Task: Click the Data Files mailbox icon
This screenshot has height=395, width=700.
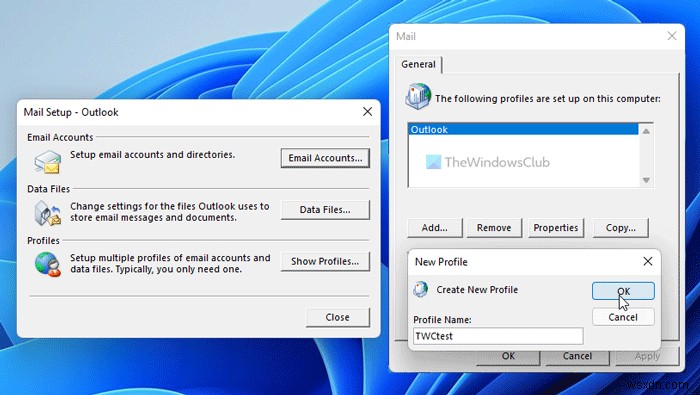Action: point(48,213)
